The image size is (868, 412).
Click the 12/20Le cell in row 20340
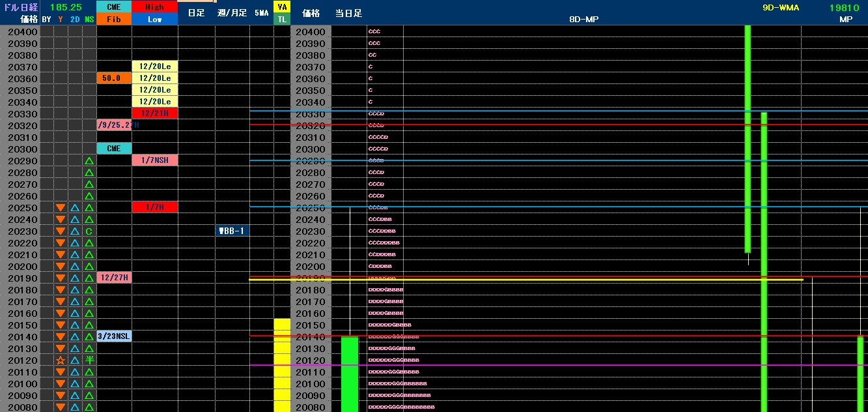click(x=154, y=102)
